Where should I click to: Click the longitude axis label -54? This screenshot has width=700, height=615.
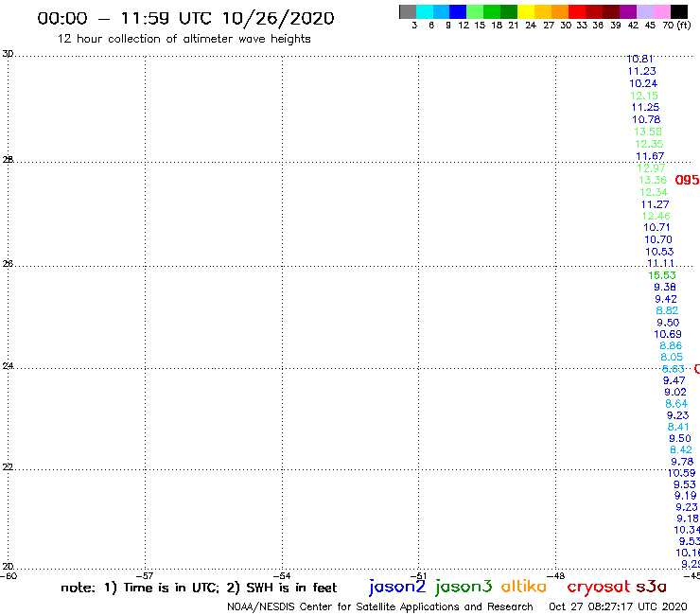[282, 575]
